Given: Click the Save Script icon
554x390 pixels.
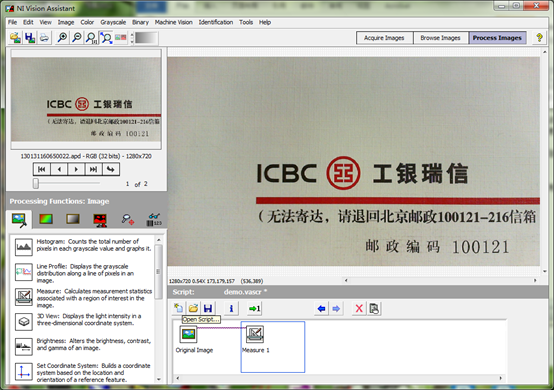Looking at the screenshot, I should tap(208, 308).
